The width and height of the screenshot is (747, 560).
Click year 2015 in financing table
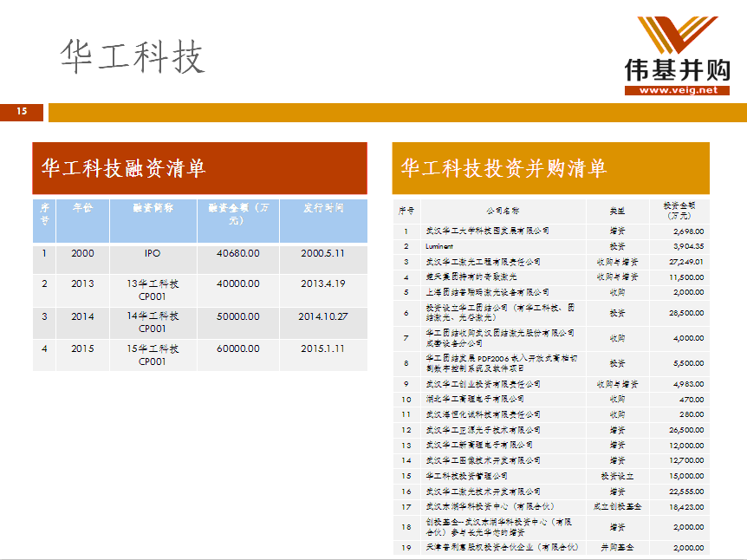[x=82, y=348]
